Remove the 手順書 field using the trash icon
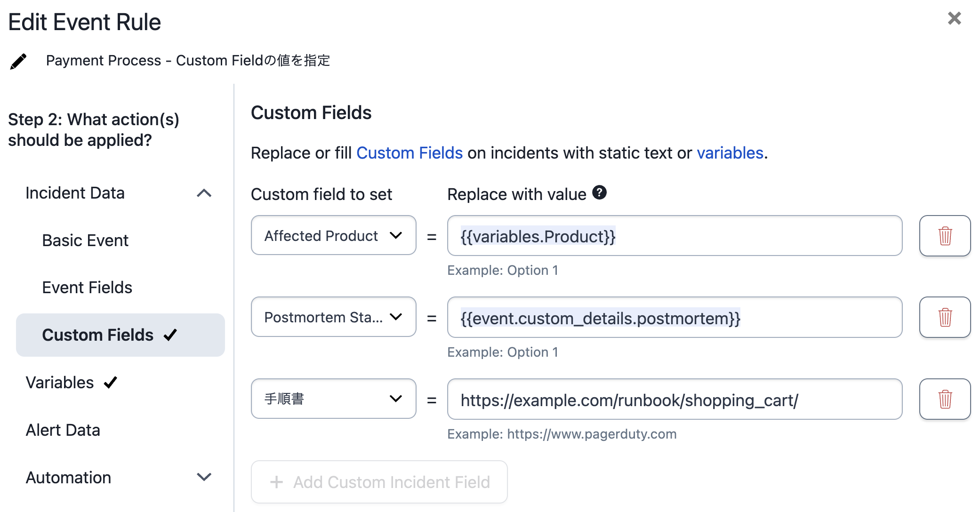This screenshot has height=512, width=980. [944, 399]
